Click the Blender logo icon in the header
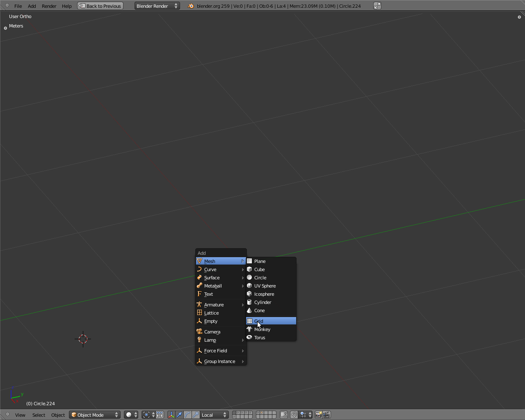Viewport: 525px width, 420px height. (191, 6)
